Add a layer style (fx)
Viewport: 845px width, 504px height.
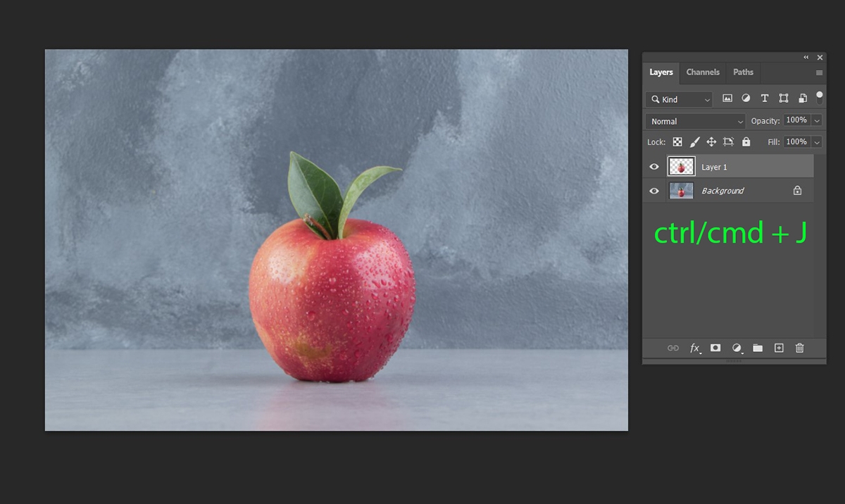(695, 348)
